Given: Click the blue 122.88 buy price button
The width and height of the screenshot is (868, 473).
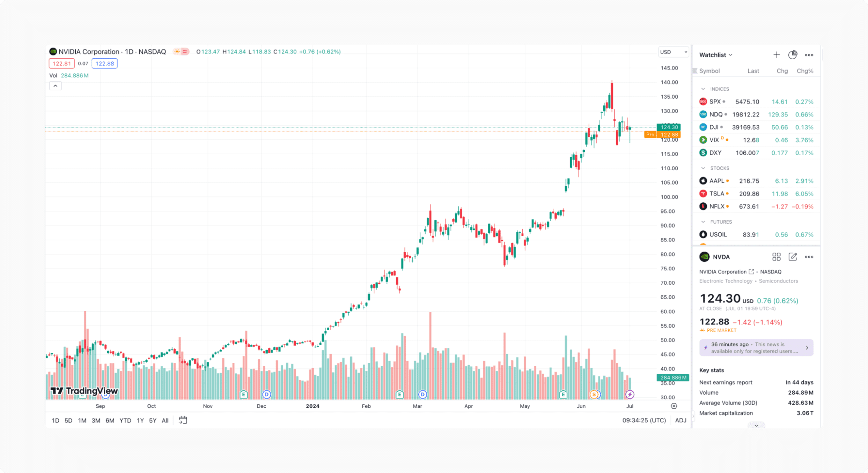Looking at the screenshot, I should coord(104,63).
